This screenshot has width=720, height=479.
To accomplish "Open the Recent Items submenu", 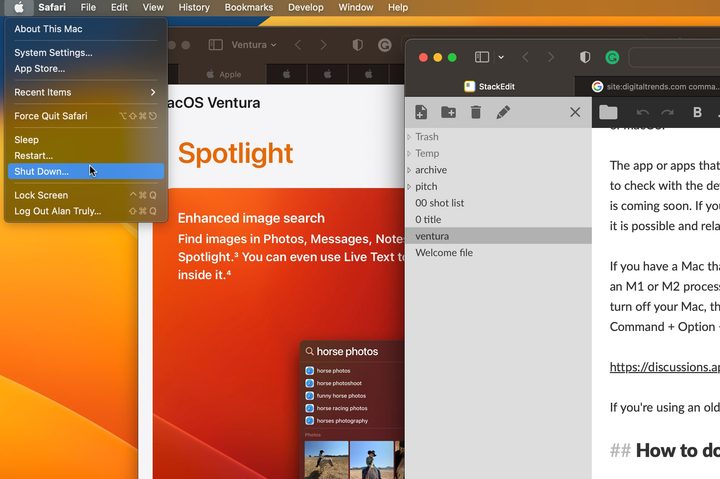I will [x=85, y=92].
